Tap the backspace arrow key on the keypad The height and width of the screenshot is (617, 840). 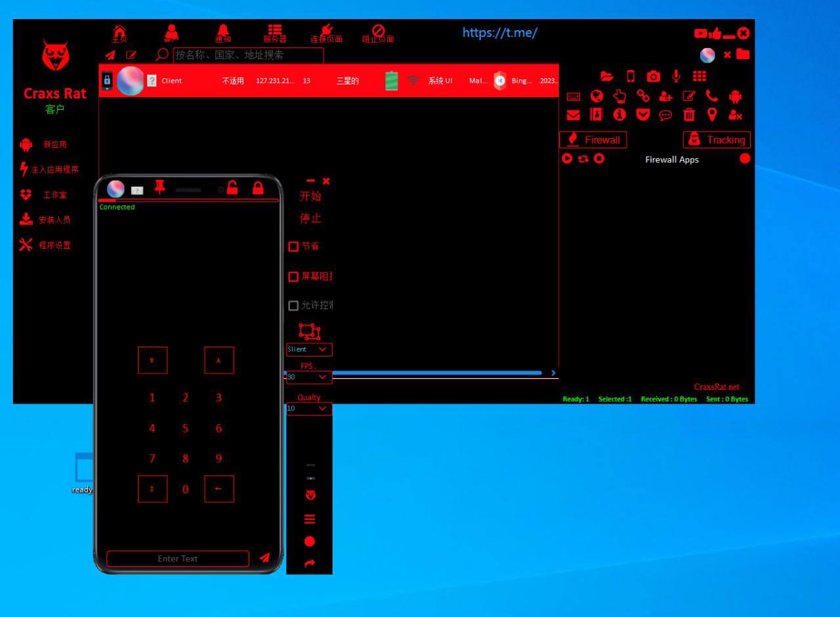coord(219,489)
